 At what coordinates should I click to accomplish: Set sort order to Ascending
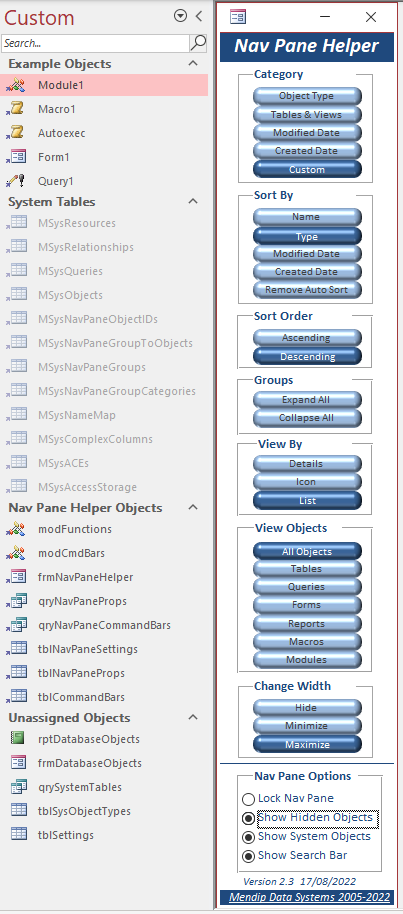(307, 338)
